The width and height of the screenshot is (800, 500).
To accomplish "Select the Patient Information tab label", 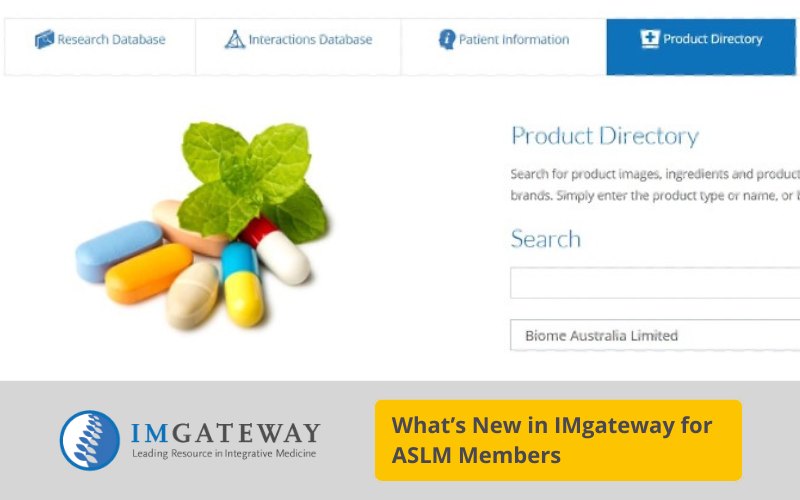I will coord(514,39).
